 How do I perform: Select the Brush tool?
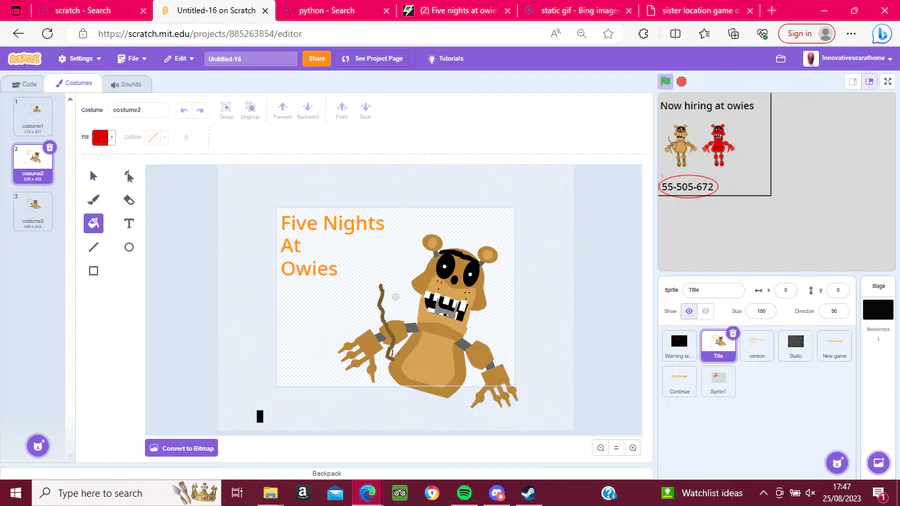click(94, 200)
